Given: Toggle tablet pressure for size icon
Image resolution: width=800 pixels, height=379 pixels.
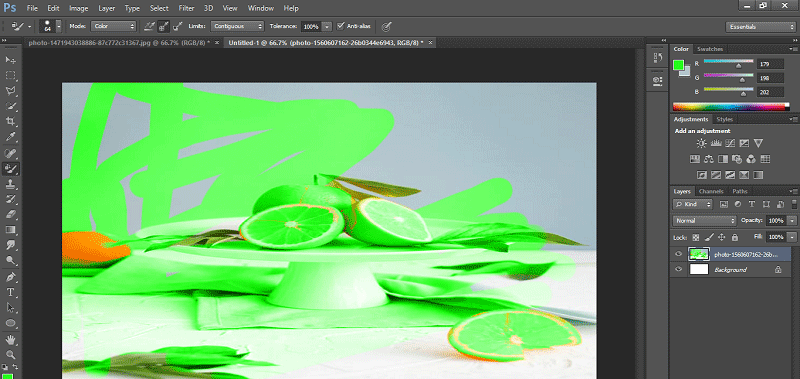Looking at the screenshot, I should pos(387,26).
